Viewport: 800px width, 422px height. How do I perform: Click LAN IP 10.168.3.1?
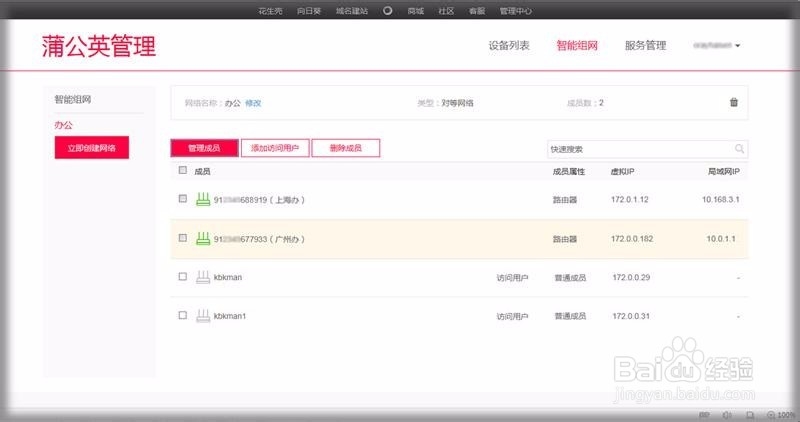tap(720, 200)
